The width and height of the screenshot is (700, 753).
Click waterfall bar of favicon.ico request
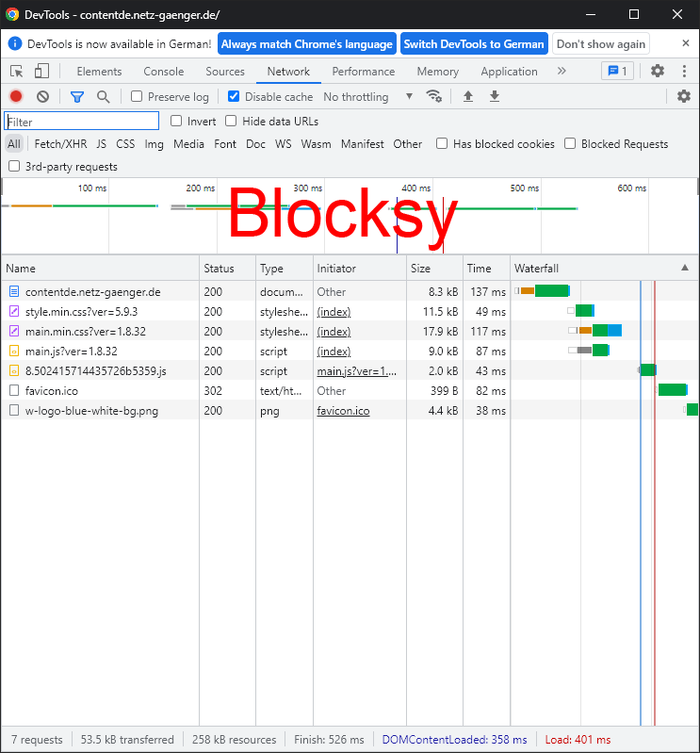(672, 390)
